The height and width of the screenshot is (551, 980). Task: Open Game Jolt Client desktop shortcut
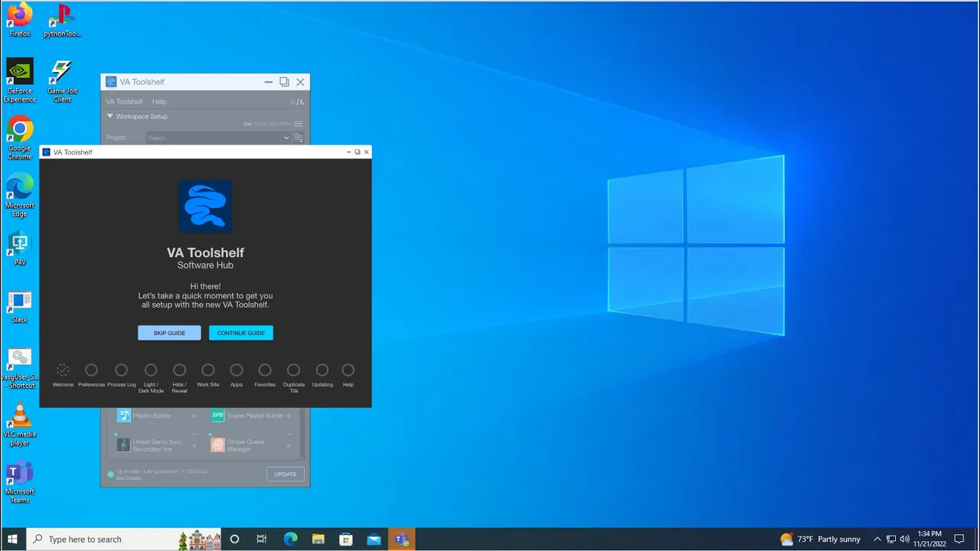click(x=62, y=80)
